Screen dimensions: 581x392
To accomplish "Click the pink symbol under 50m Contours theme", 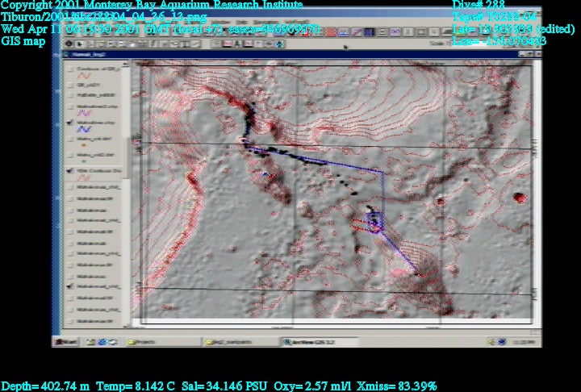I will coord(82,177).
